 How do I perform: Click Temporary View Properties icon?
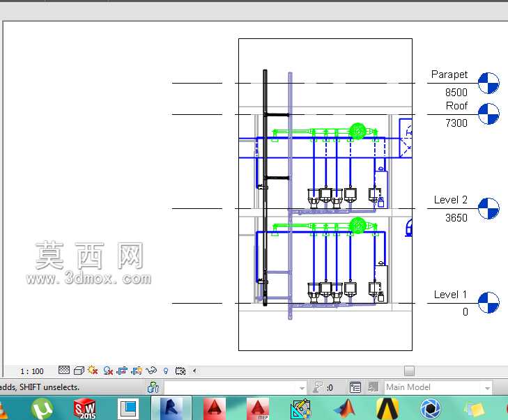point(180,371)
